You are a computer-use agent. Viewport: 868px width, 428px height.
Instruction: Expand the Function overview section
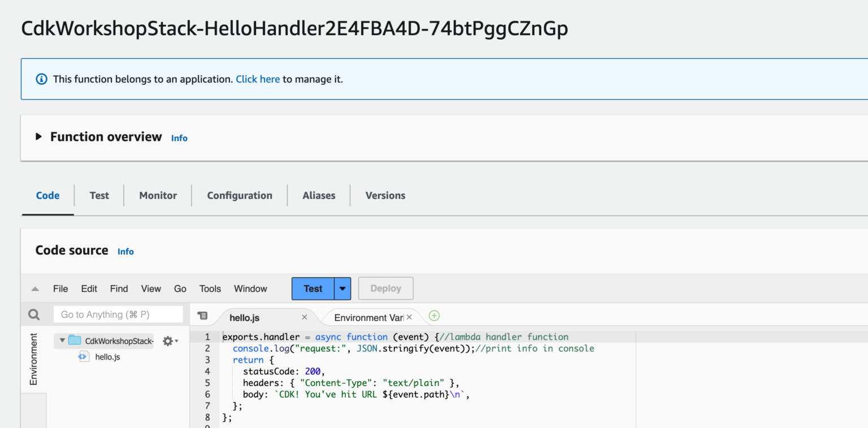pyautogui.click(x=38, y=136)
